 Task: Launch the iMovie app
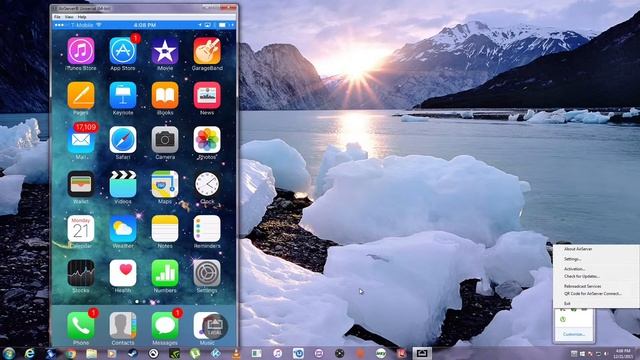pos(165,51)
